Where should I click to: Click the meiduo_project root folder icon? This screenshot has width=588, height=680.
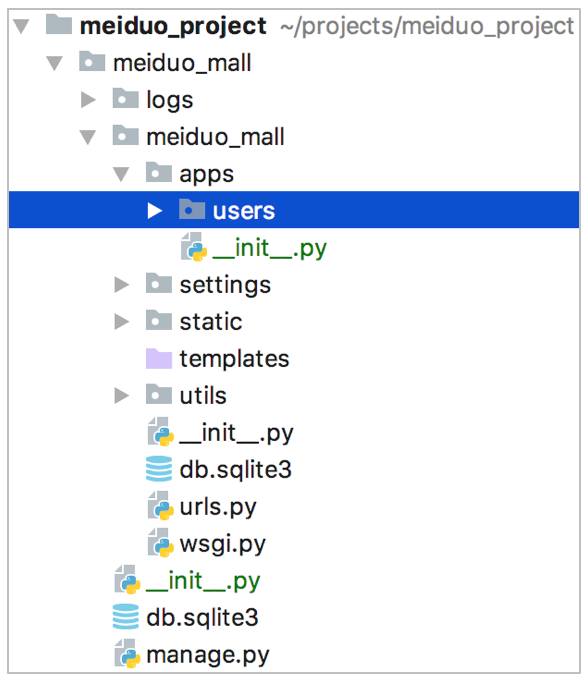click(x=59, y=24)
